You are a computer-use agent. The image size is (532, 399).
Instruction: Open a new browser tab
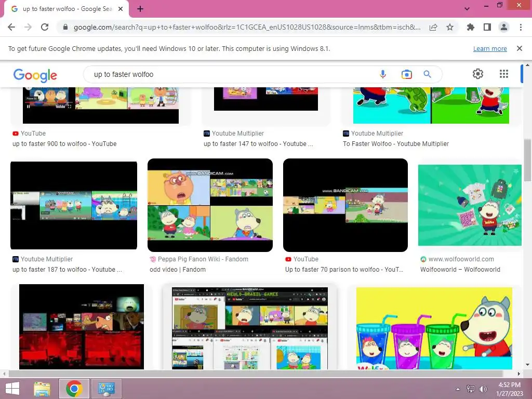[x=140, y=9]
